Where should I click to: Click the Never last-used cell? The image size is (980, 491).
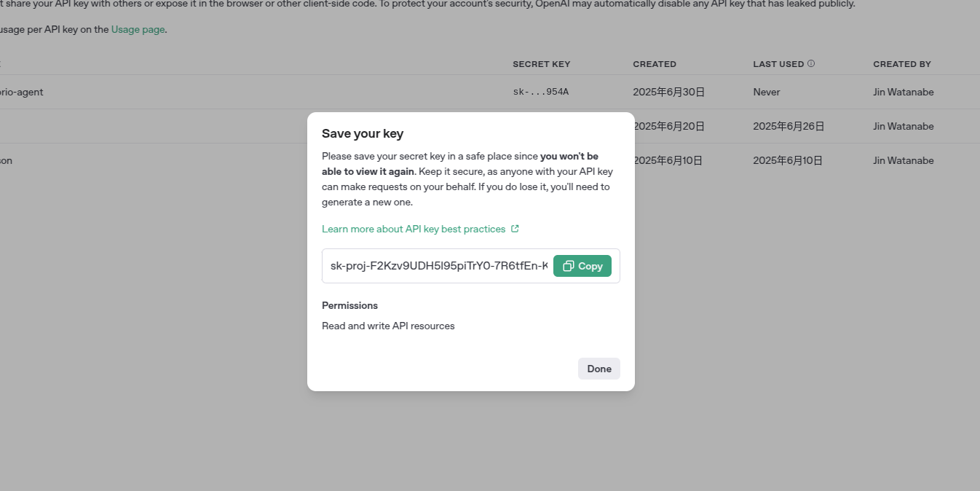point(766,92)
